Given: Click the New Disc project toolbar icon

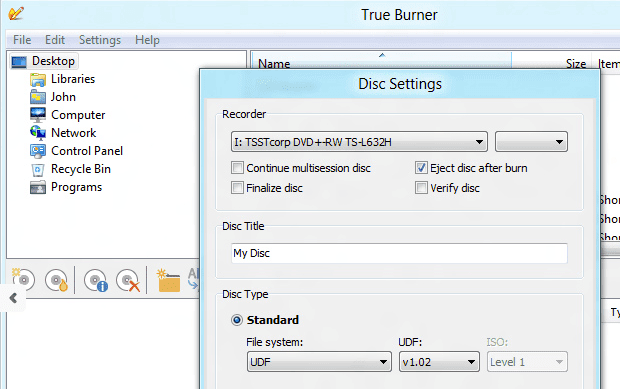Looking at the screenshot, I should pos(23,279).
